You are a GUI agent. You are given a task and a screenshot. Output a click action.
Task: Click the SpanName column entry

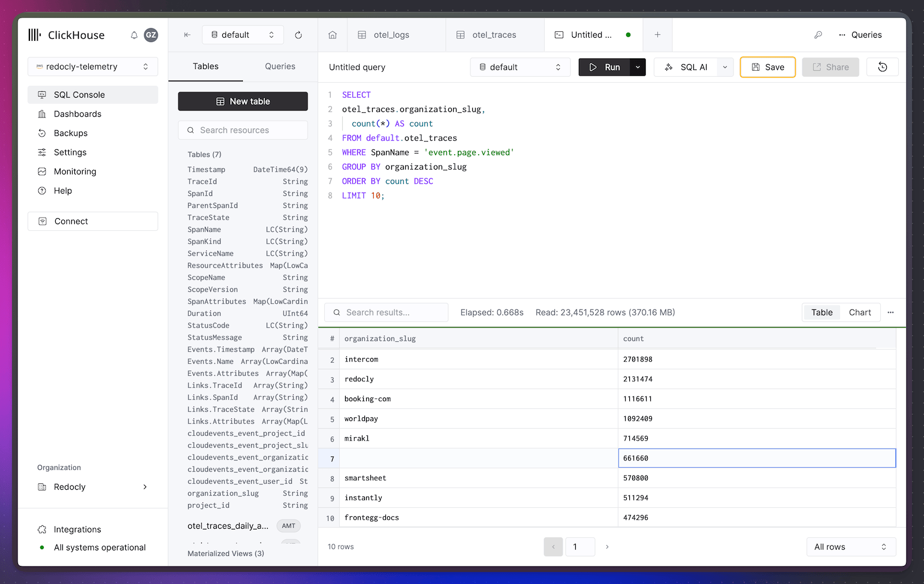tap(247, 230)
